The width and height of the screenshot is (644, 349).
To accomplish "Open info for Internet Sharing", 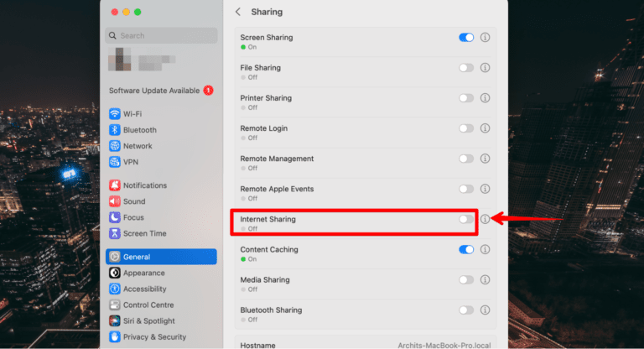I will coord(485,219).
